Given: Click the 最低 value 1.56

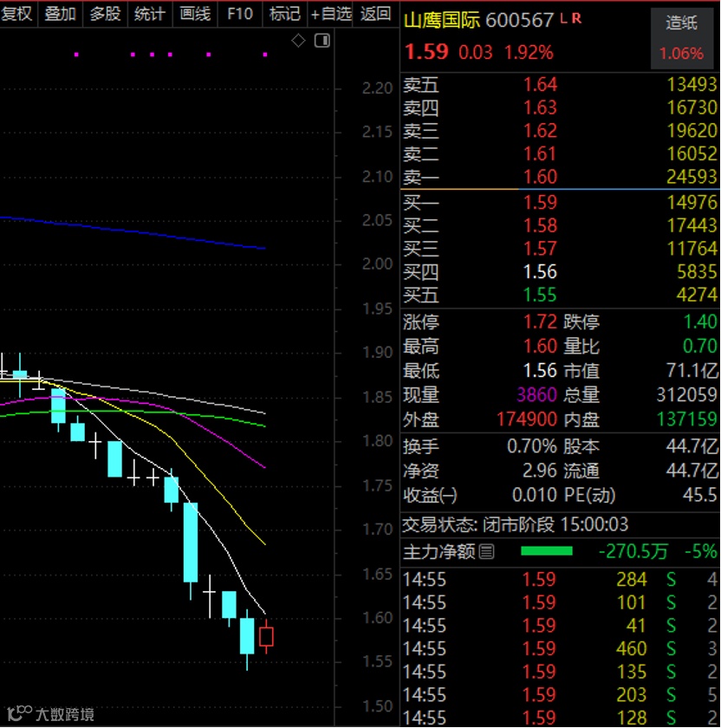Looking at the screenshot, I should 540,371.
